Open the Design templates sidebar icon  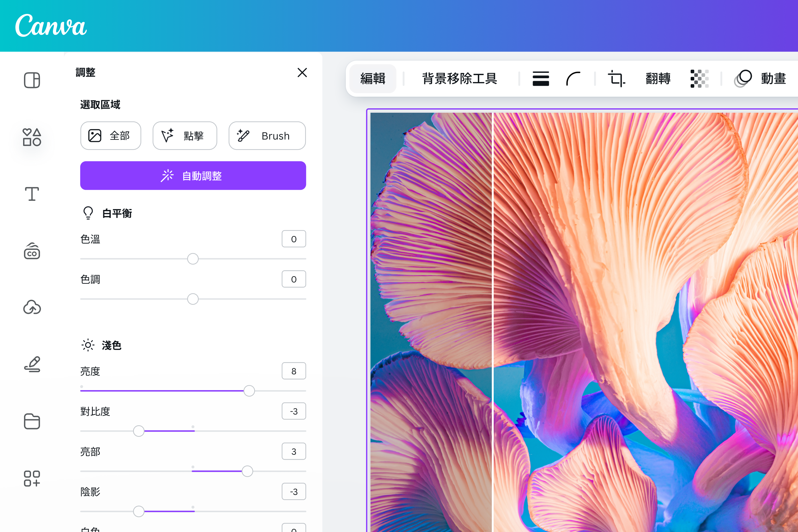(32, 80)
